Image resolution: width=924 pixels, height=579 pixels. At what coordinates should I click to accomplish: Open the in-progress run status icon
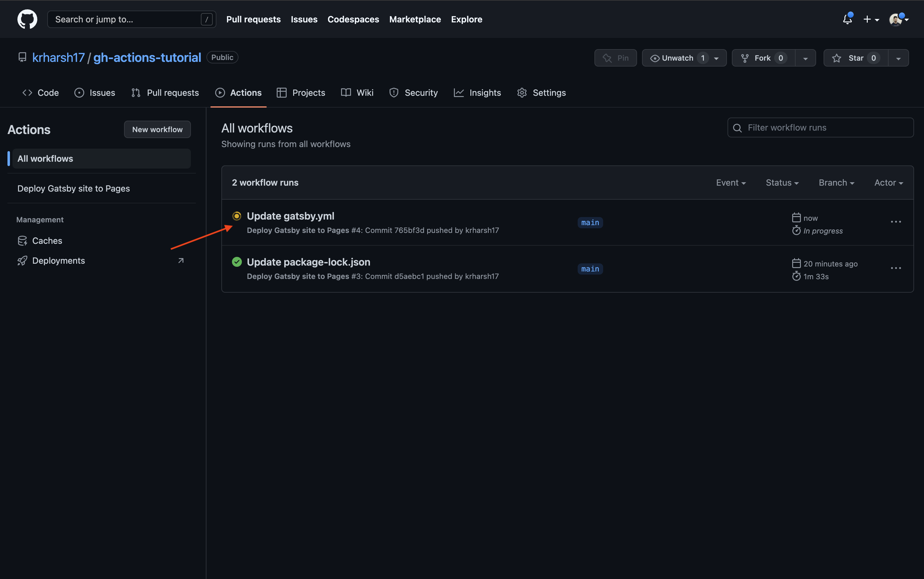237,216
